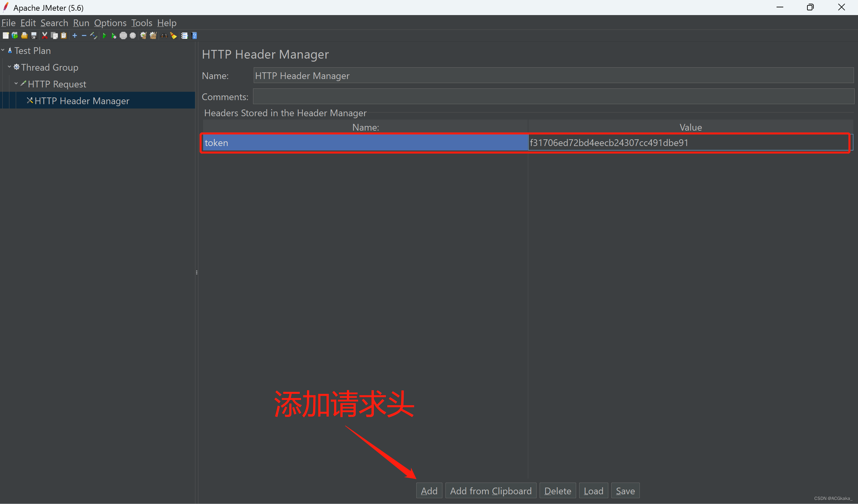Minimize the JMeter window

coord(780,7)
